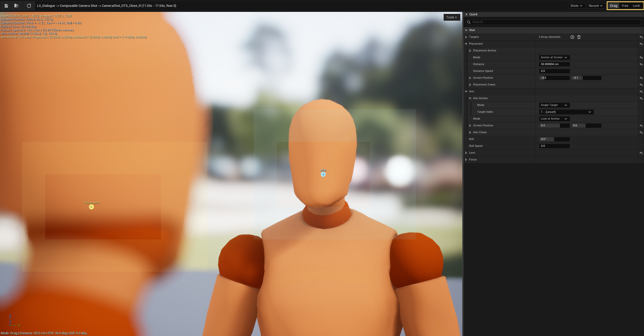The height and width of the screenshot is (336, 644).
Task: Collapse the Shot category
Action: pos(466,30)
